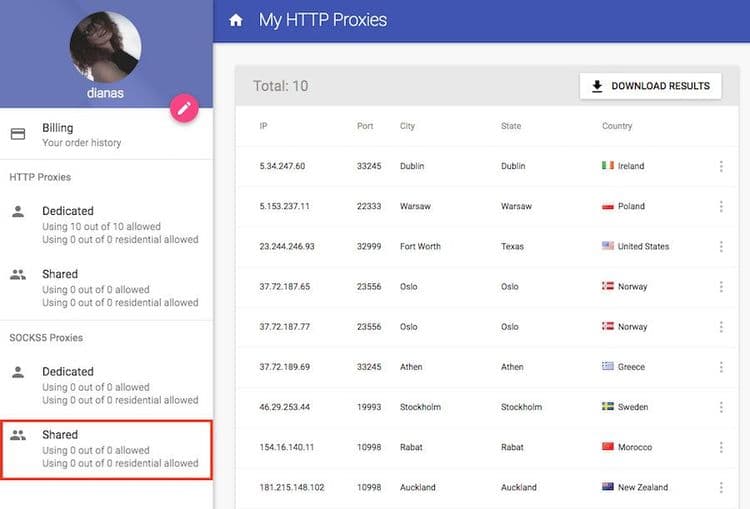Viewport: 750px width, 509px height.
Task: Click the pink edit profile pencil button
Action: pyautogui.click(x=183, y=109)
